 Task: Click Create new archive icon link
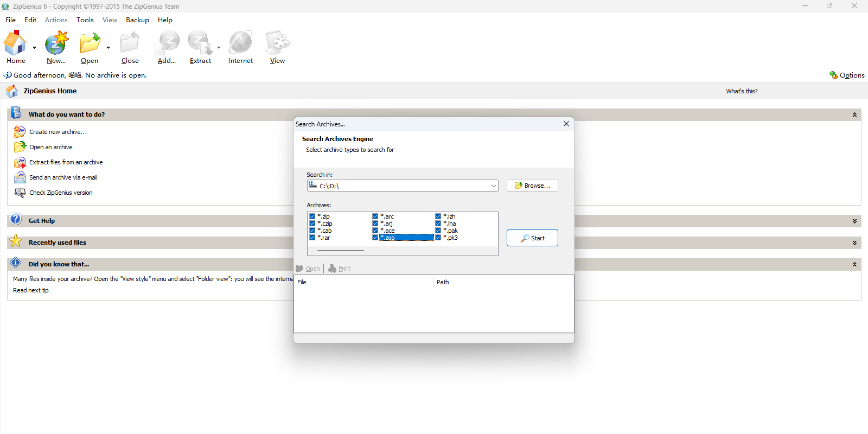coord(20,132)
